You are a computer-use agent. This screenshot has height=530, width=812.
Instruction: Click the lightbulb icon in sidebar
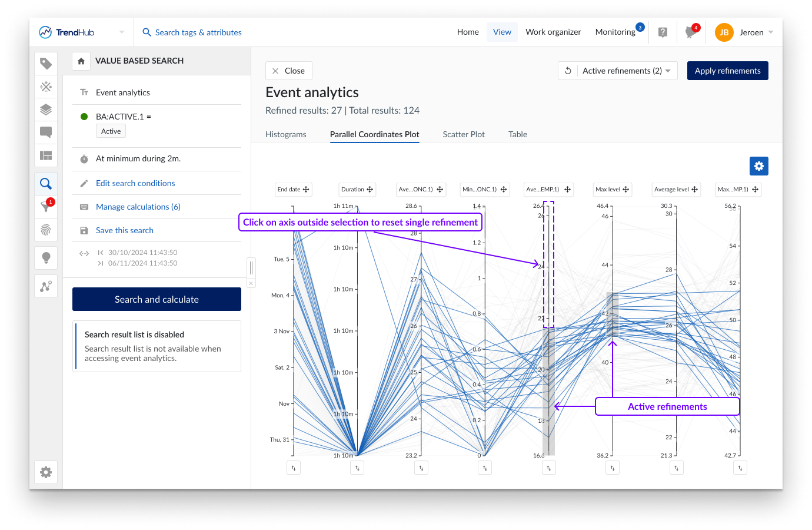(x=46, y=257)
